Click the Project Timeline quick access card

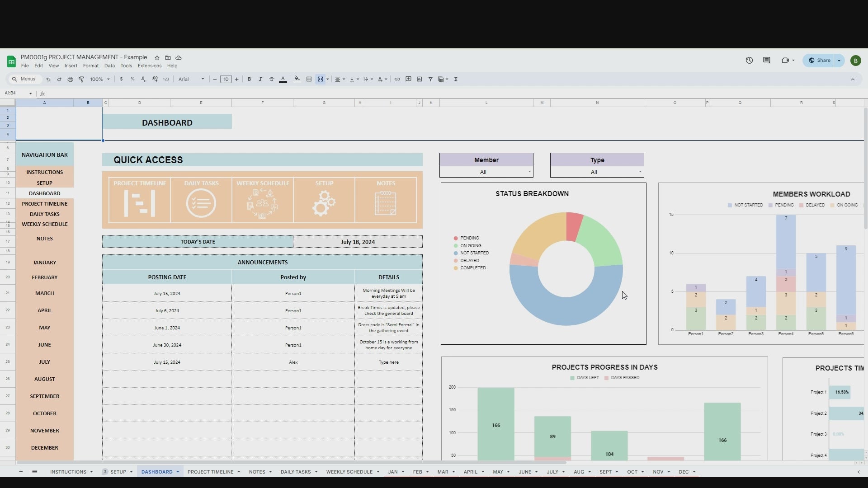click(140, 200)
